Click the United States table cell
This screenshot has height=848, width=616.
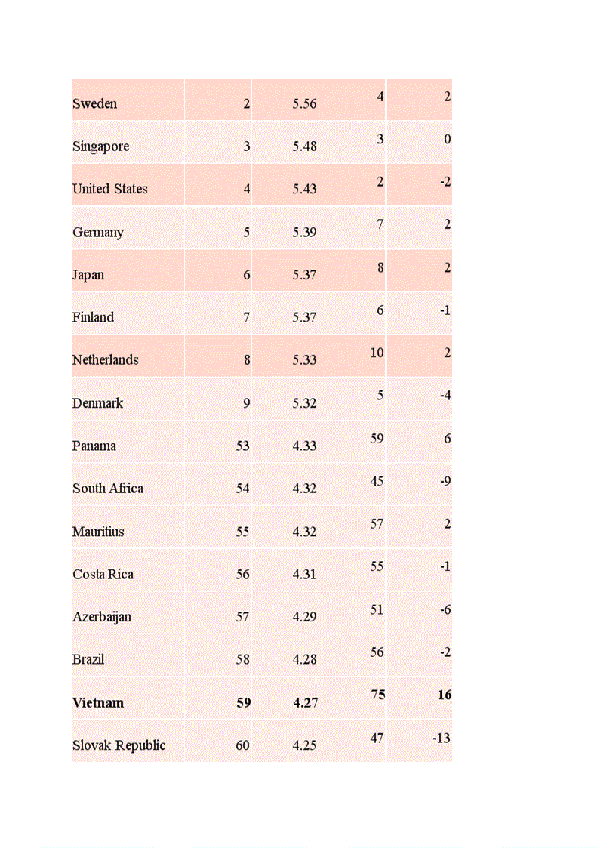(110, 189)
